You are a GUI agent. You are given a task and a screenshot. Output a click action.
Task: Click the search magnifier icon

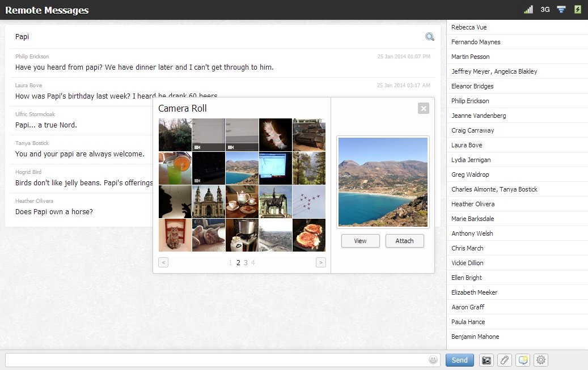point(430,37)
